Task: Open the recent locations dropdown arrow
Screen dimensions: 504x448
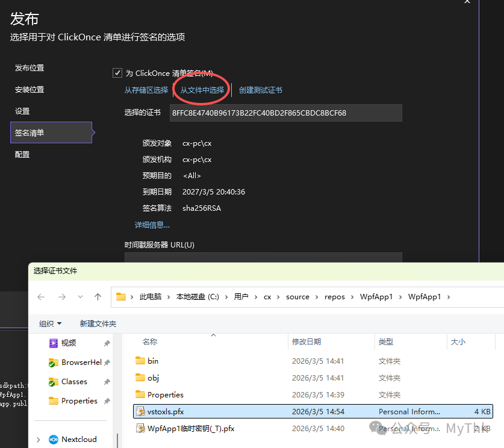Action: (x=80, y=297)
